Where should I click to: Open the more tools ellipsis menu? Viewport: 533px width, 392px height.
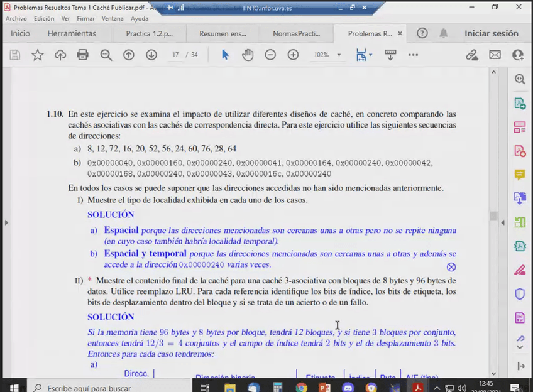[413, 55]
